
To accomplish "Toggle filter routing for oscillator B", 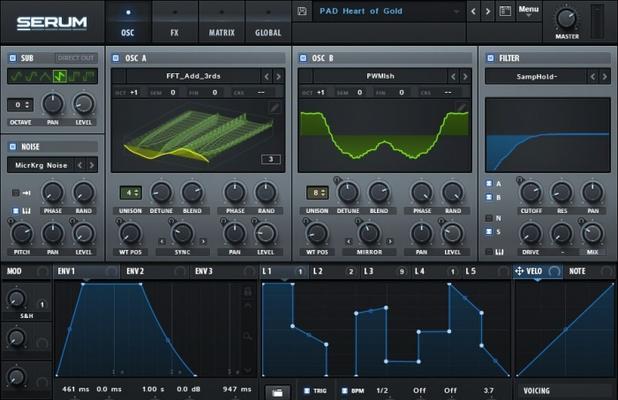I will (489, 197).
